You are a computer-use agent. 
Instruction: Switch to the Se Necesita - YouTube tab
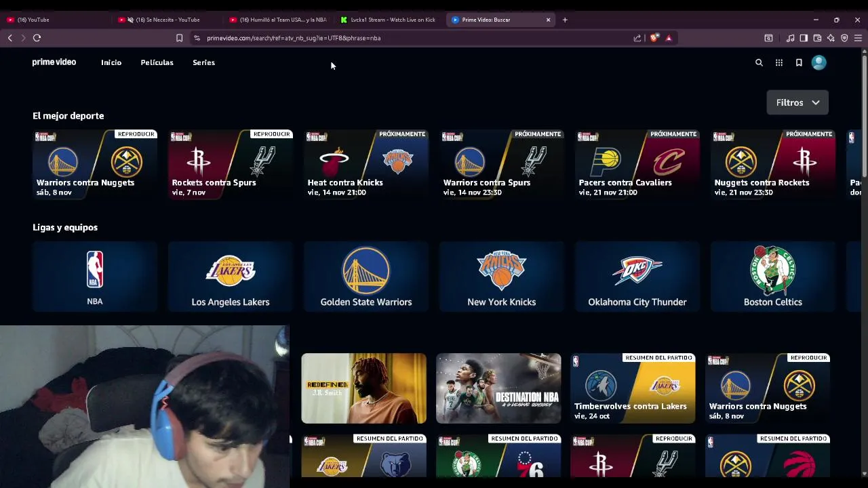tap(166, 20)
